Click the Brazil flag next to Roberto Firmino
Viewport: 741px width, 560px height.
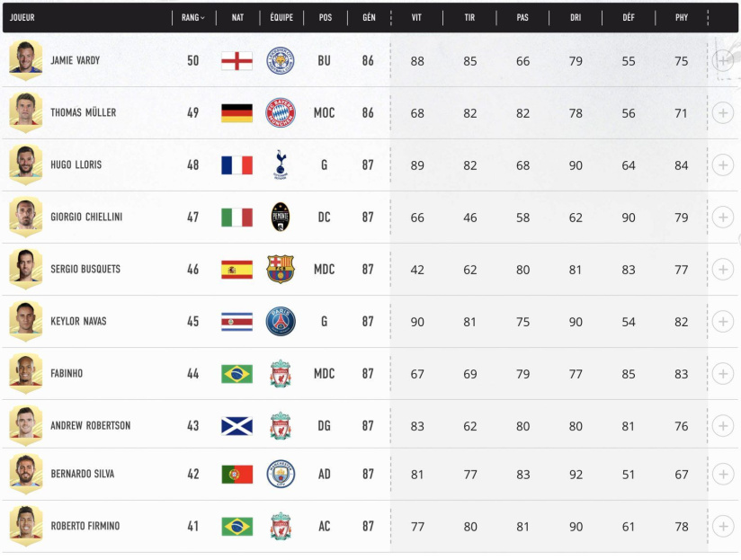(236, 526)
